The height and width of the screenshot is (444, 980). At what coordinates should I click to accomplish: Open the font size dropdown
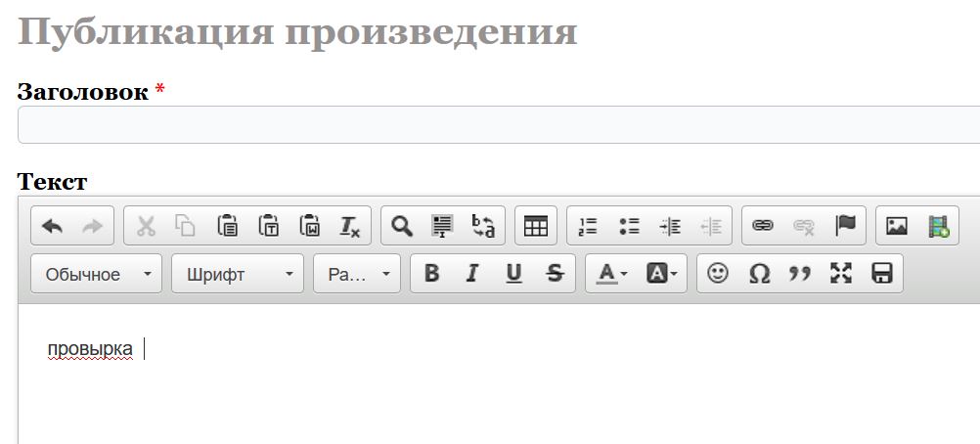(x=357, y=274)
